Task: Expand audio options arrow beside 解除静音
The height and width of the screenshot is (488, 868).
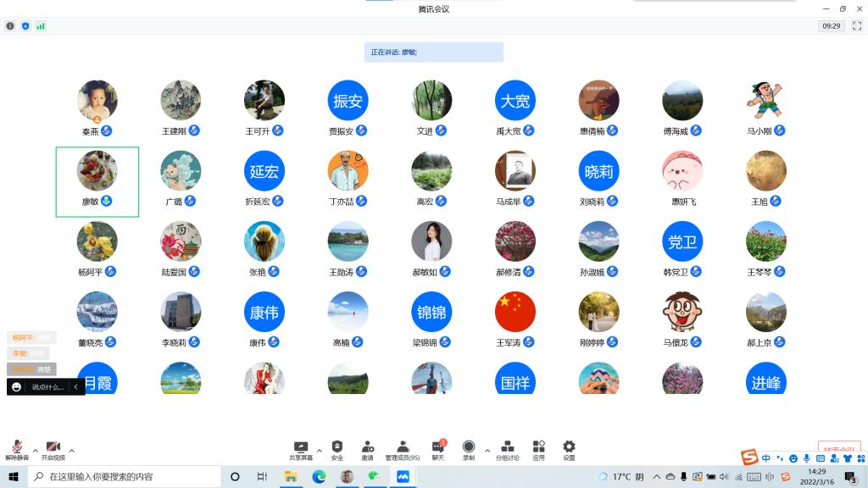Action: 35,450
